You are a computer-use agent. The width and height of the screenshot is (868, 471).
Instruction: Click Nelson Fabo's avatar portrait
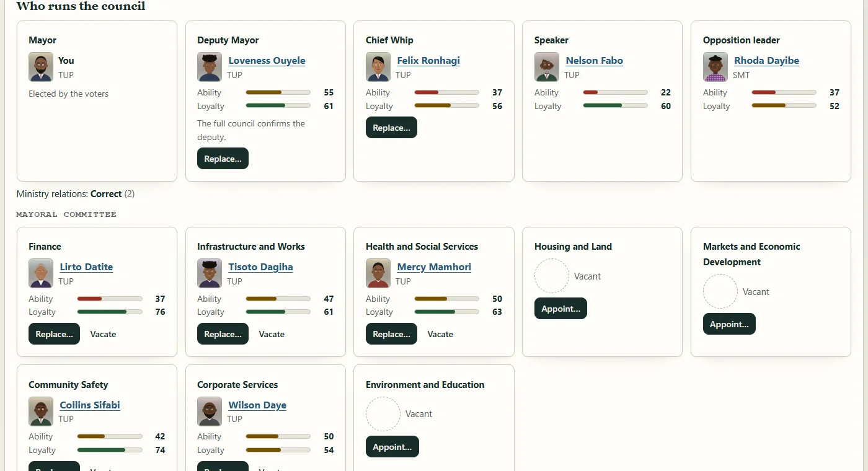click(x=547, y=67)
